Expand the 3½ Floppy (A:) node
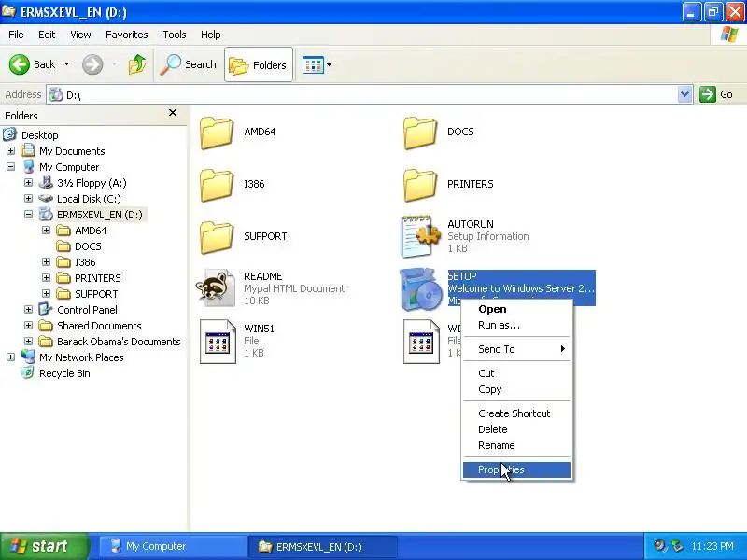 [28, 182]
